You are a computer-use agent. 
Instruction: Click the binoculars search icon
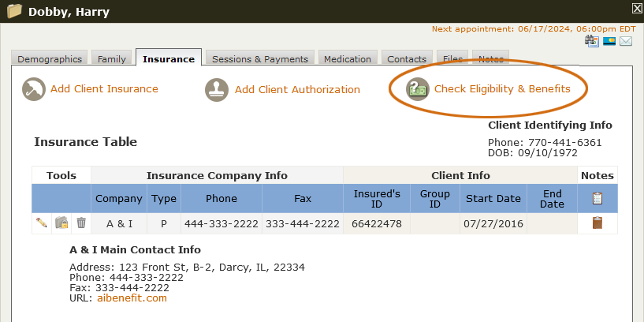tap(592, 41)
